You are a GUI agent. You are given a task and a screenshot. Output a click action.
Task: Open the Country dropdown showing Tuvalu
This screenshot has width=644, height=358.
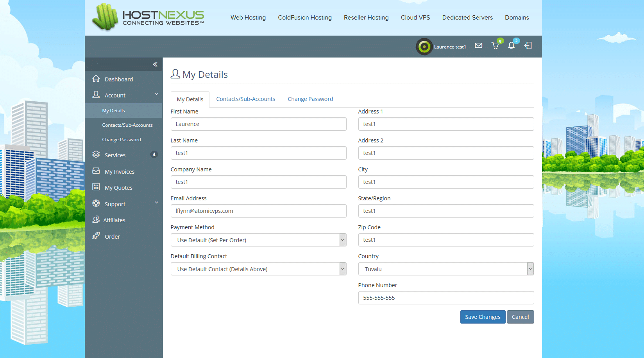tap(446, 269)
